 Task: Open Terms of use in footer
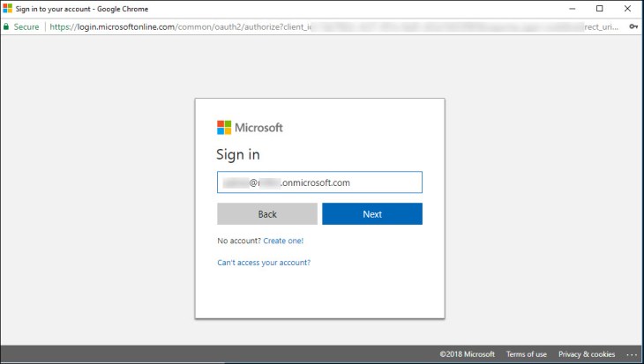pyautogui.click(x=526, y=354)
